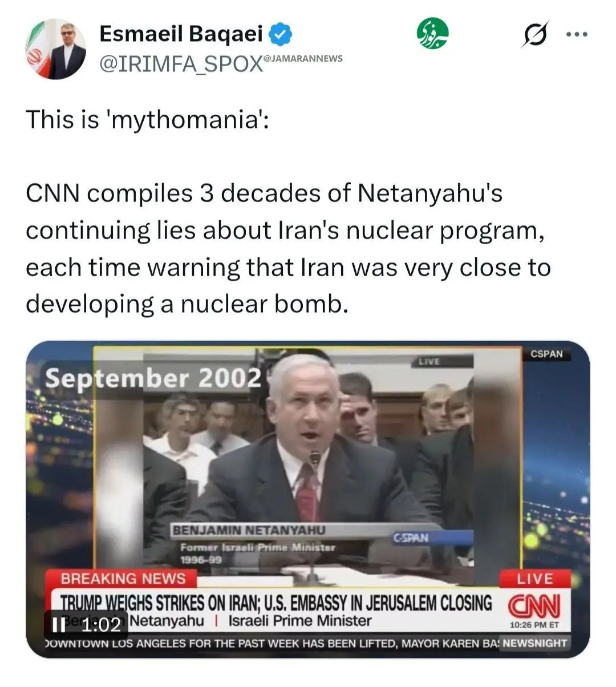Click the @JAMARANNEWS watermark text

tap(303, 58)
